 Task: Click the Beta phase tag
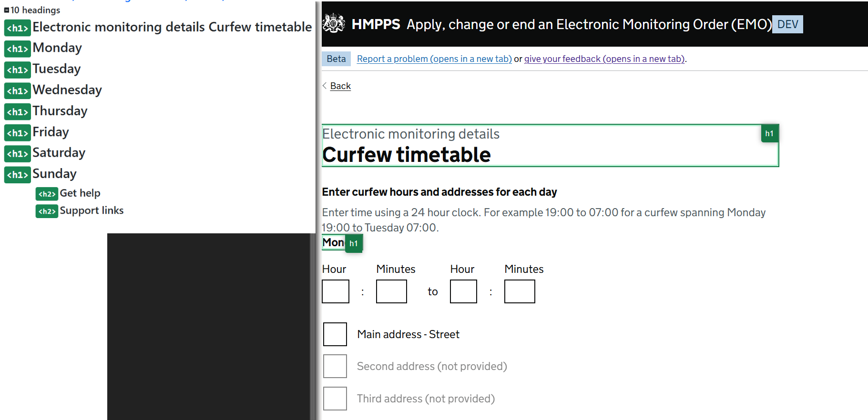click(x=336, y=59)
